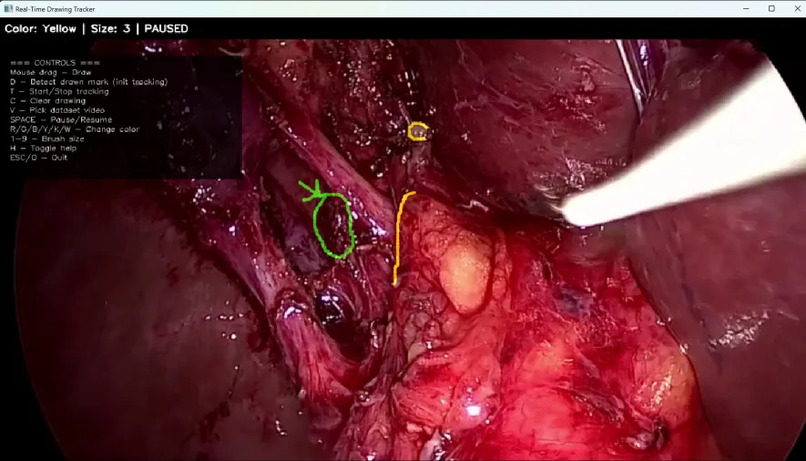Click the 'C - Clear drawing' help line
Viewport: 806px width, 461px height.
click(x=48, y=101)
